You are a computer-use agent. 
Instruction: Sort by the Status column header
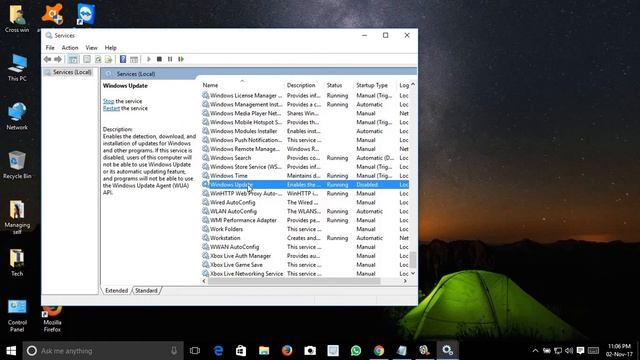340,85
